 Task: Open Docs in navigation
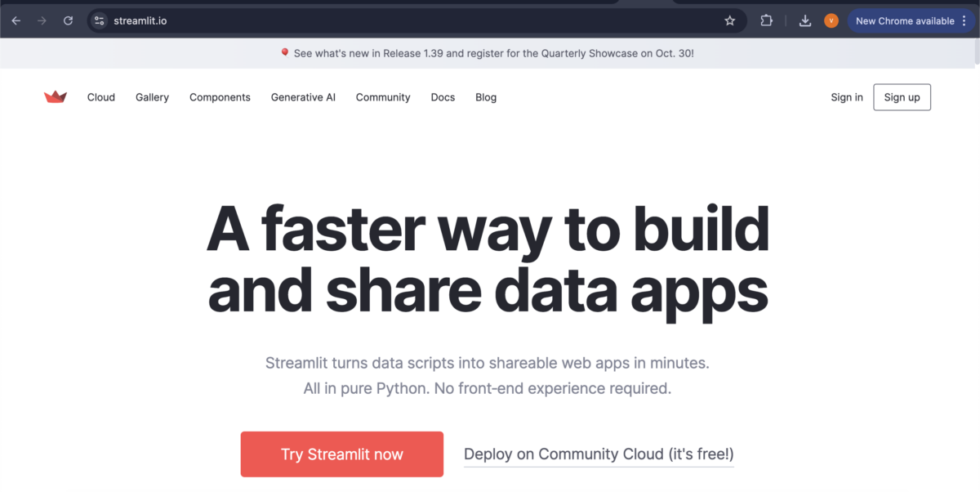(x=443, y=97)
